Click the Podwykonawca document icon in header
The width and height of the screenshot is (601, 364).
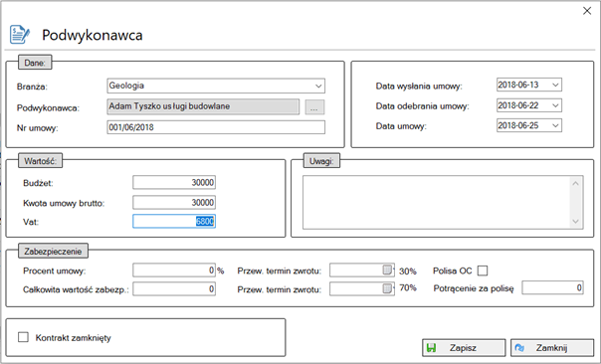20,35
